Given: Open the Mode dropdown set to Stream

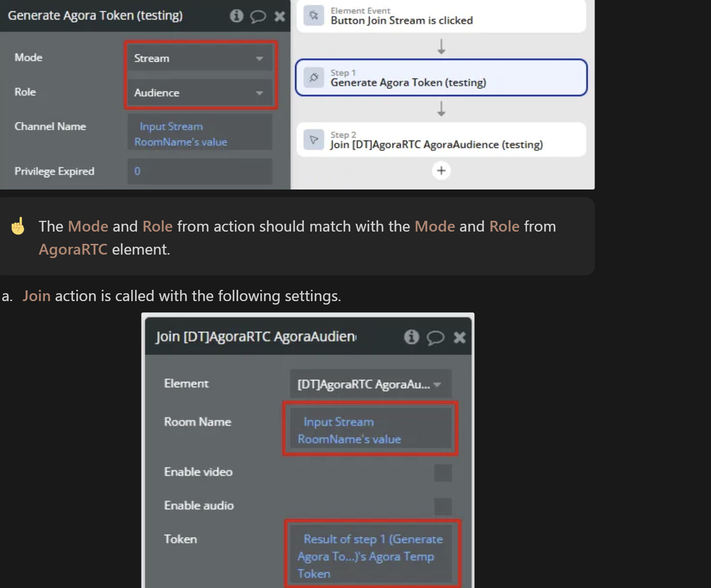Looking at the screenshot, I should 200,58.
